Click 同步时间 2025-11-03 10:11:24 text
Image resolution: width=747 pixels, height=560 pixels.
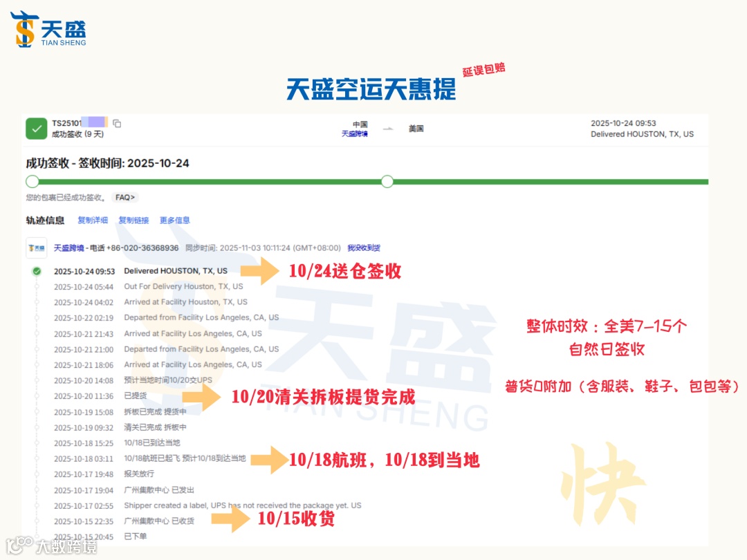coord(263,248)
